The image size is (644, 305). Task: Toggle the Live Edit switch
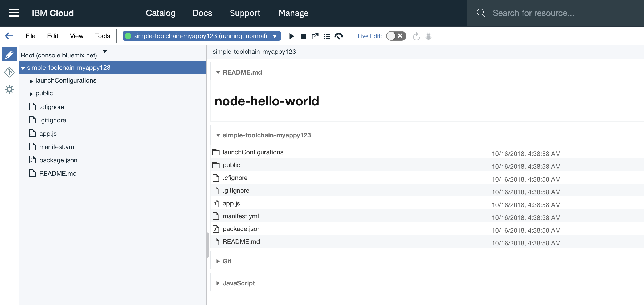point(396,36)
